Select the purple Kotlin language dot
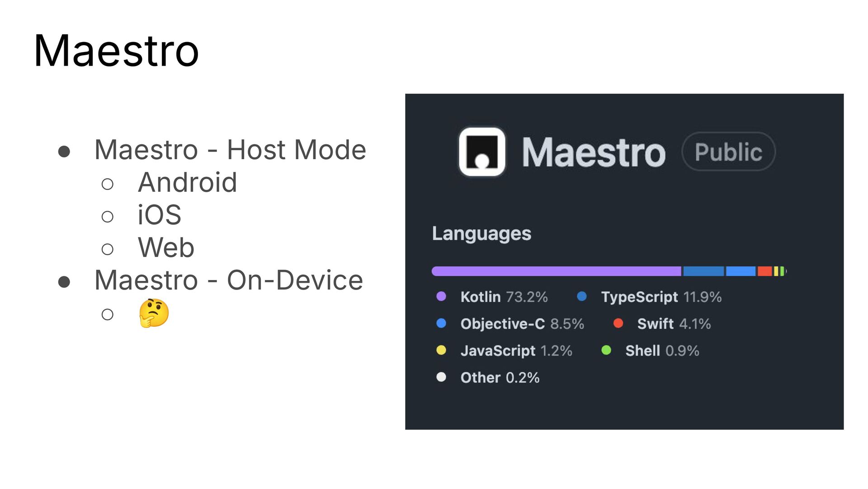This screenshot has width=868, height=489. tap(441, 296)
